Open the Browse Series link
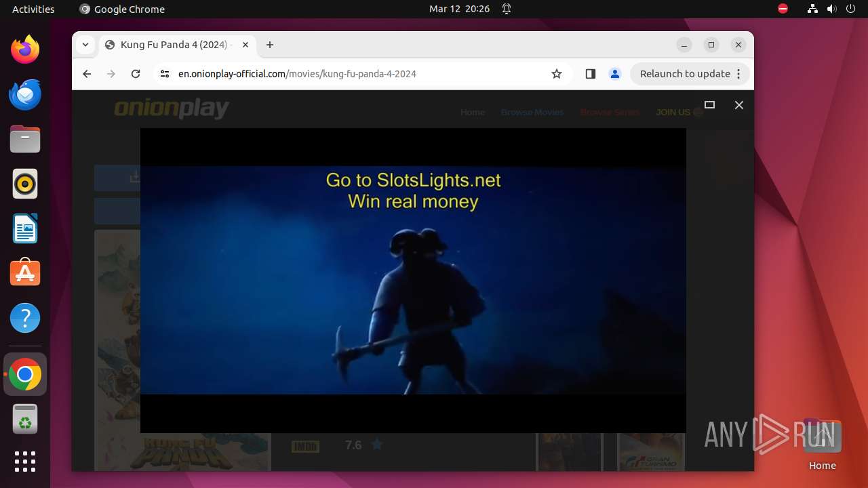The height and width of the screenshot is (488, 868). pos(610,113)
